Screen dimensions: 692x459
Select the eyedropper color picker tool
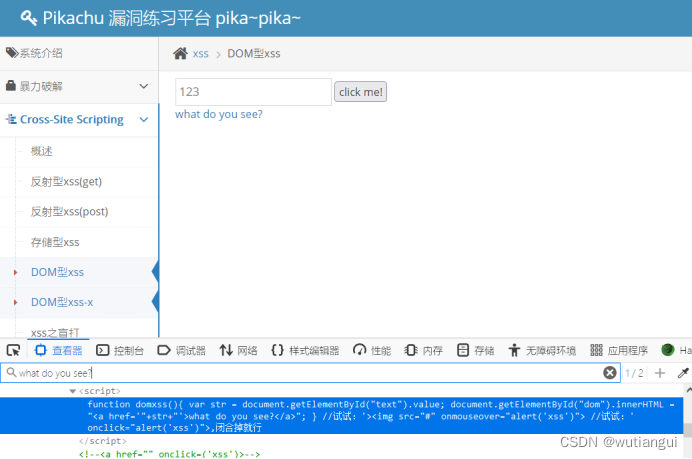click(x=683, y=373)
